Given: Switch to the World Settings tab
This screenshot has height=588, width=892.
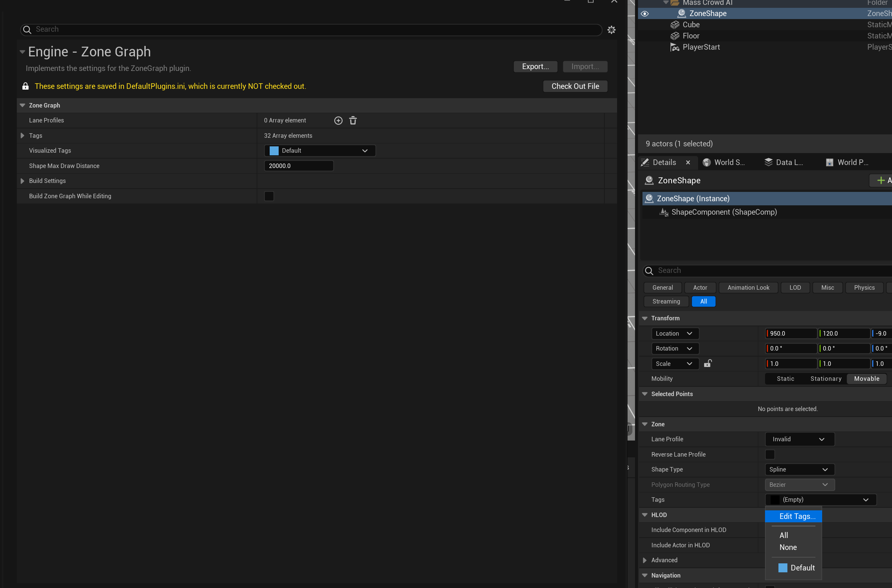Looking at the screenshot, I should (x=724, y=162).
